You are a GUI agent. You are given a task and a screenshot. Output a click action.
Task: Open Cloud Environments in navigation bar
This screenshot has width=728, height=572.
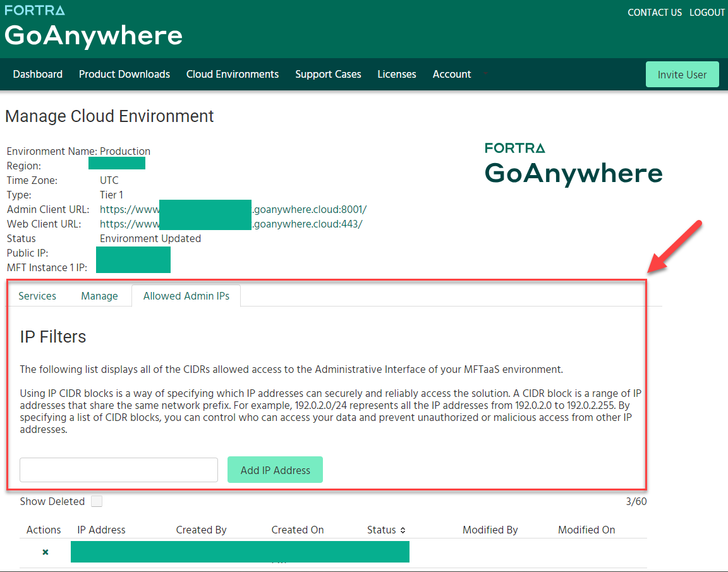pos(233,74)
